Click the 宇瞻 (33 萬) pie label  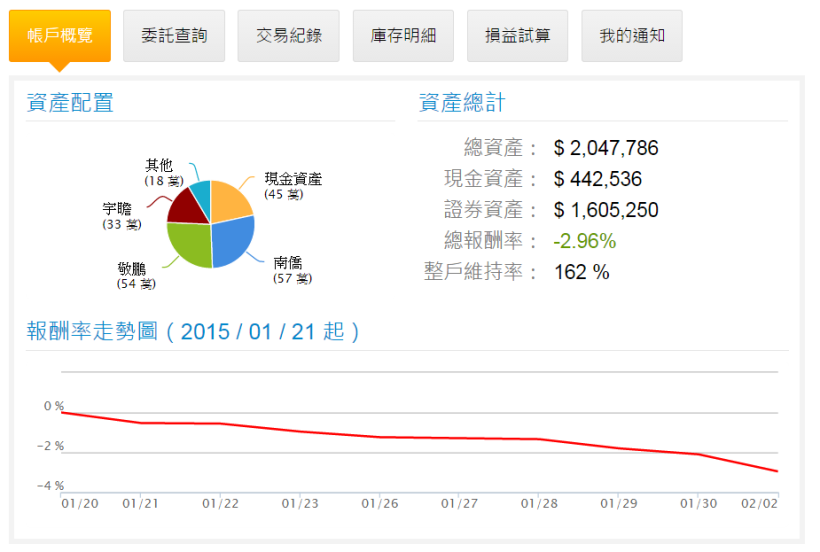coord(122,216)
